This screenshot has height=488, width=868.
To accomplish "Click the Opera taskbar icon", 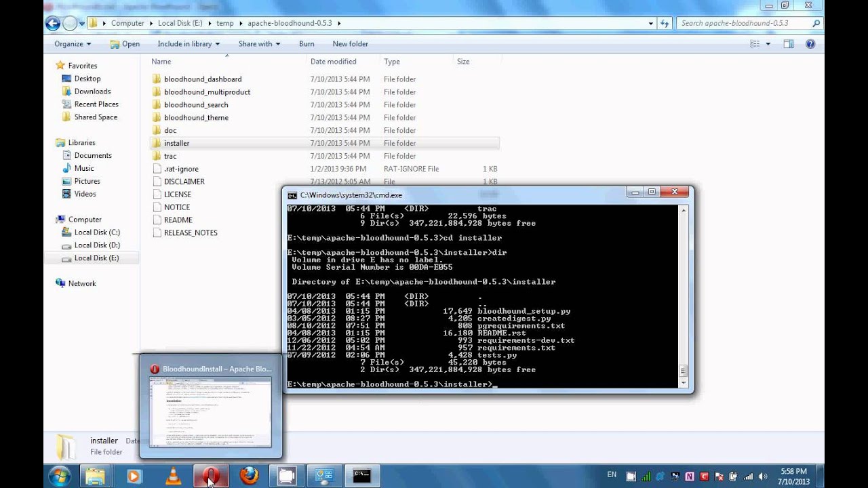I will 211,476.
